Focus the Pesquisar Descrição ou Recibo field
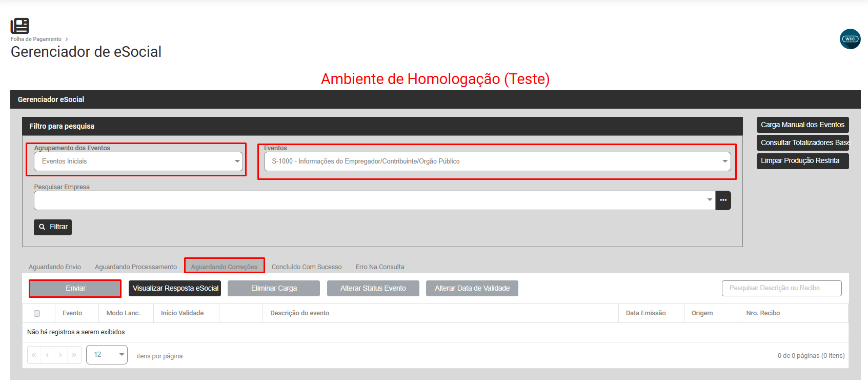868x386 pixels. click(782, 288)
